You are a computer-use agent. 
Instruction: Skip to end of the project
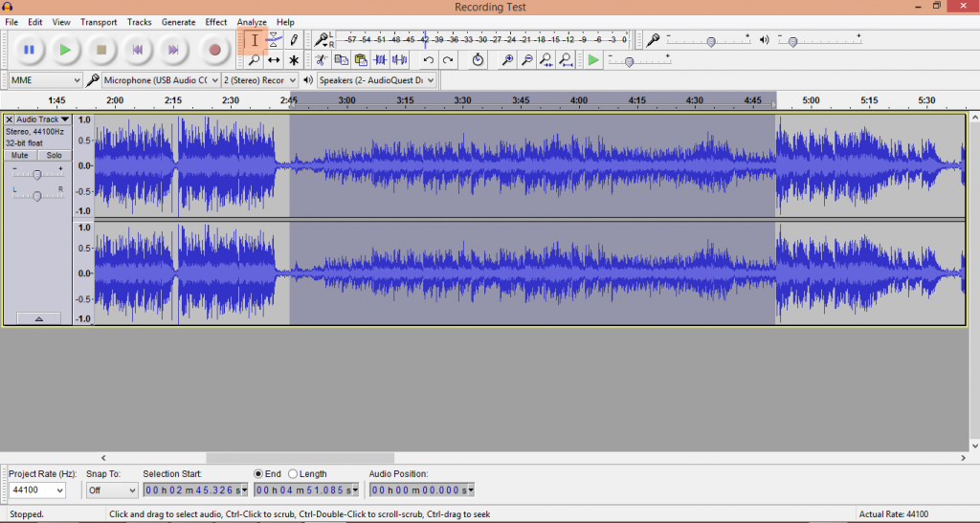coord(174,50)
